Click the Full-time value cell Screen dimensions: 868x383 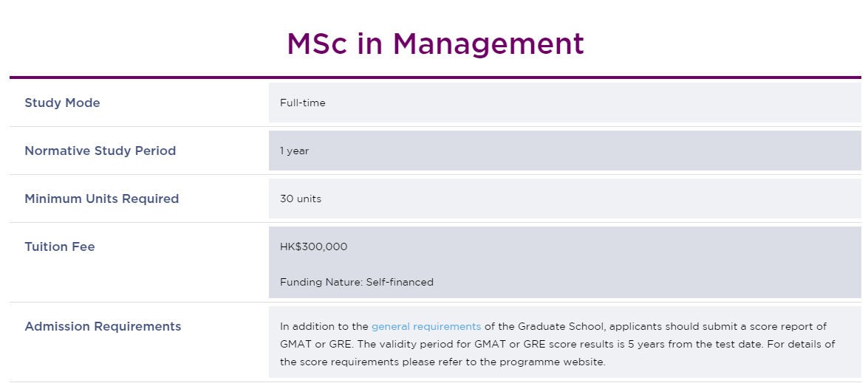tap(565, 103)
